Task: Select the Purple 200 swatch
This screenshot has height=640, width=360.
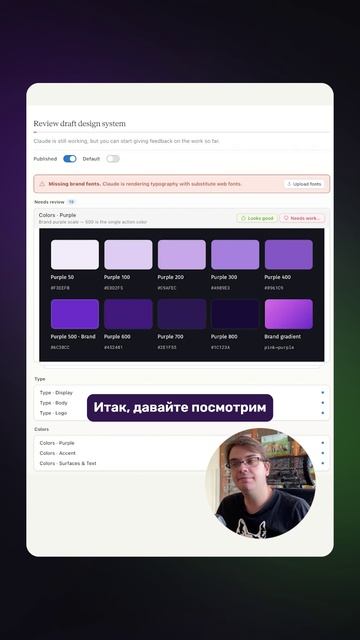Action: click(x=182, y=254)
